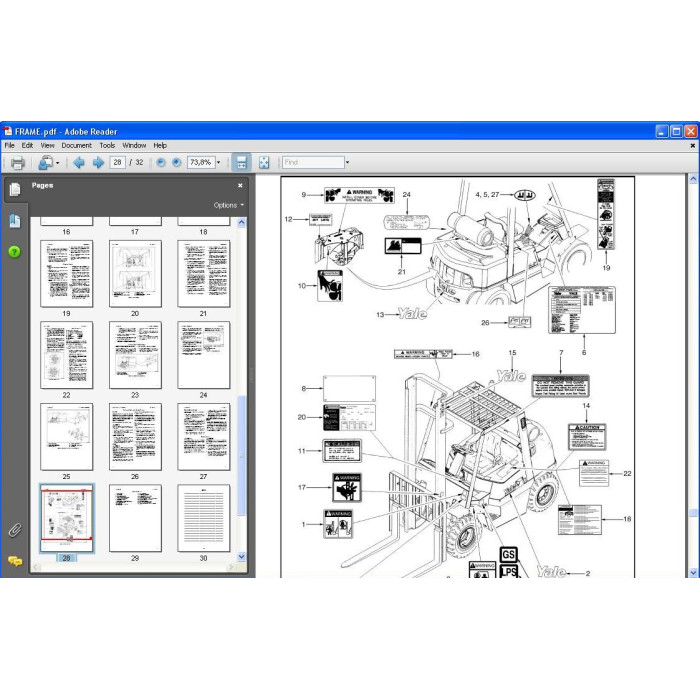Open the Help menu
This screenshot has width=700, height=700.
[160, 146]
